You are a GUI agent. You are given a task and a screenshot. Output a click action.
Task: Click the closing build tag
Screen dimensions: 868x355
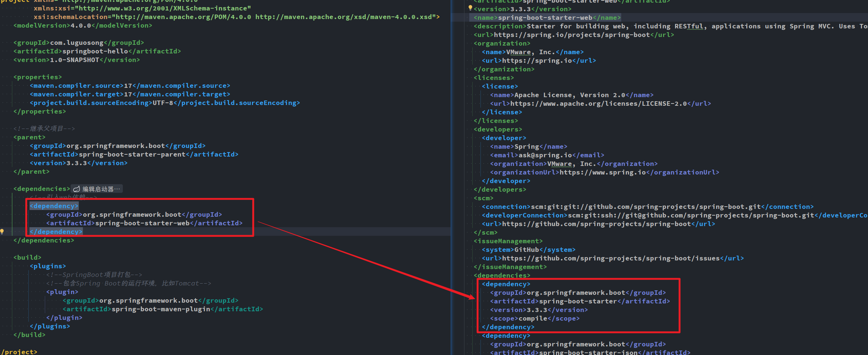pyautogui.click(x=29, y=335)
